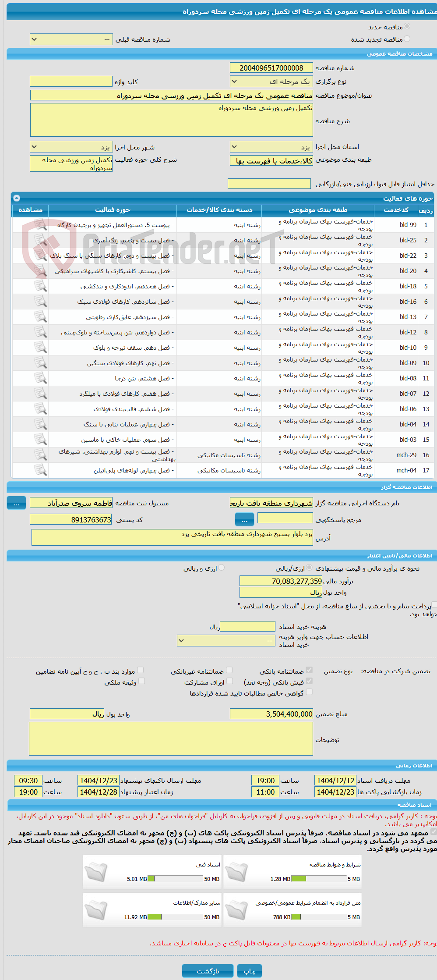437x980 pixels.
Task: Click the چاپ print button
Action: [x=250, y=971]
